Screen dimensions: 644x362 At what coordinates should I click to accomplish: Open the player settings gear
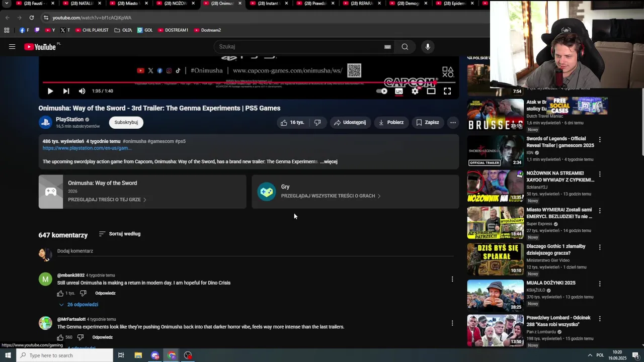point(415,91)
